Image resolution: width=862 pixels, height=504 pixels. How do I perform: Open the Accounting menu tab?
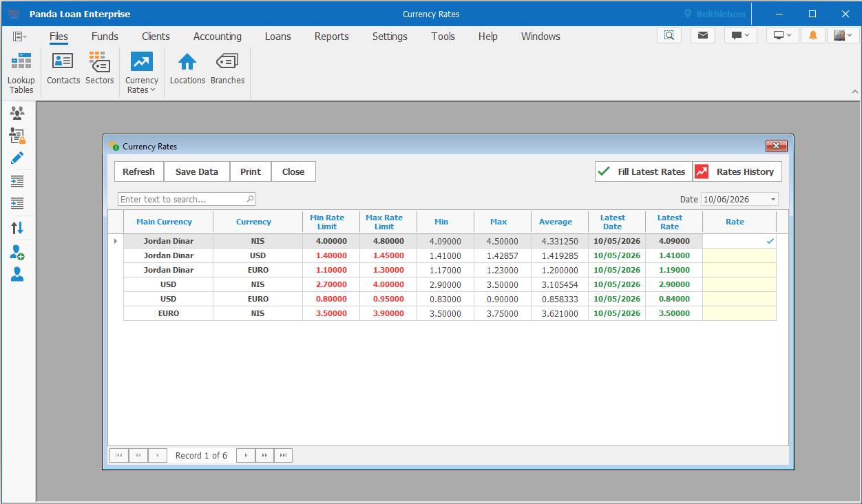(x=218, y=36)
